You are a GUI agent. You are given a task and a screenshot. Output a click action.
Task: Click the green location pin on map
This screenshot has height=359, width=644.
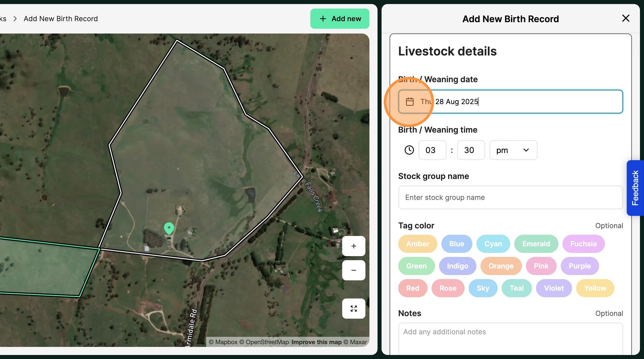[169, 228]
